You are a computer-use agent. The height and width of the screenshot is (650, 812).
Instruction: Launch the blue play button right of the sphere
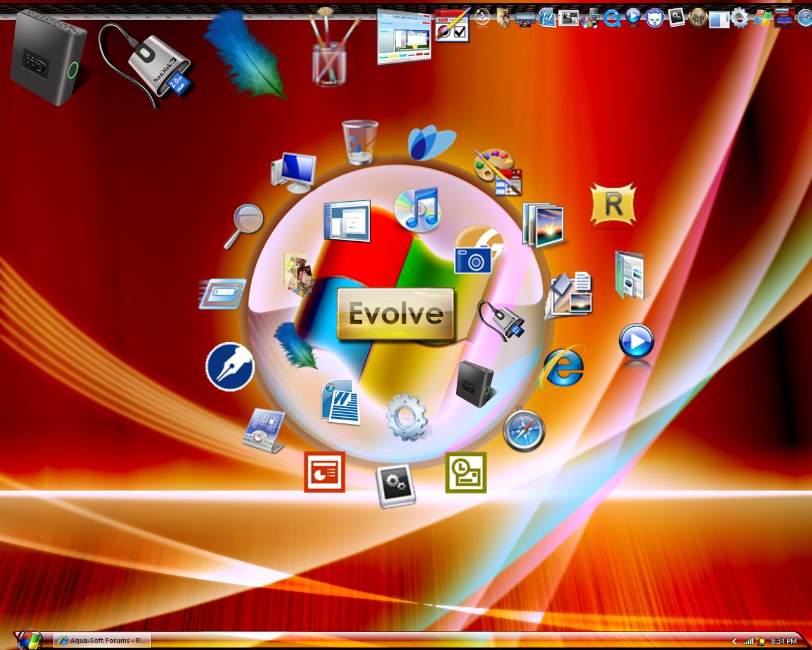[x=636, y=341]
